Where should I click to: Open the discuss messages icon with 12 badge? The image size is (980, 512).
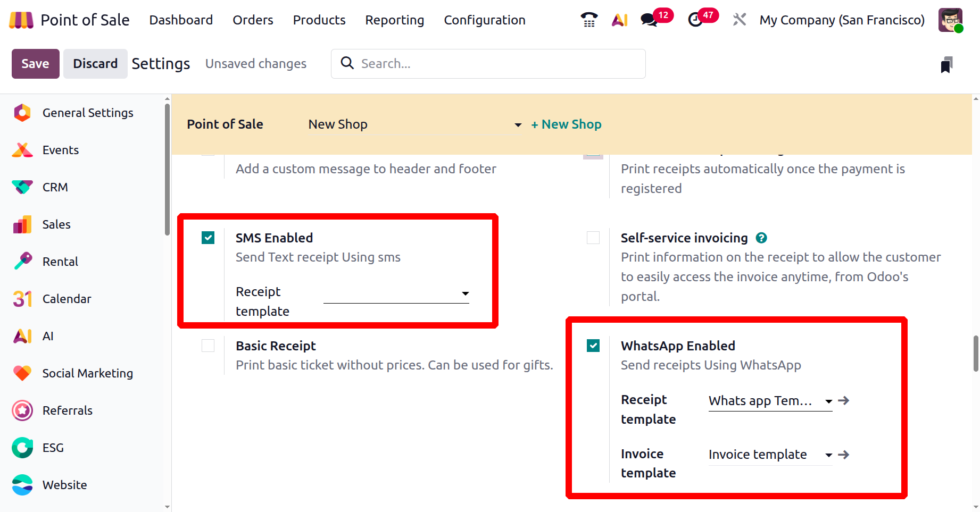click(649, 20)
